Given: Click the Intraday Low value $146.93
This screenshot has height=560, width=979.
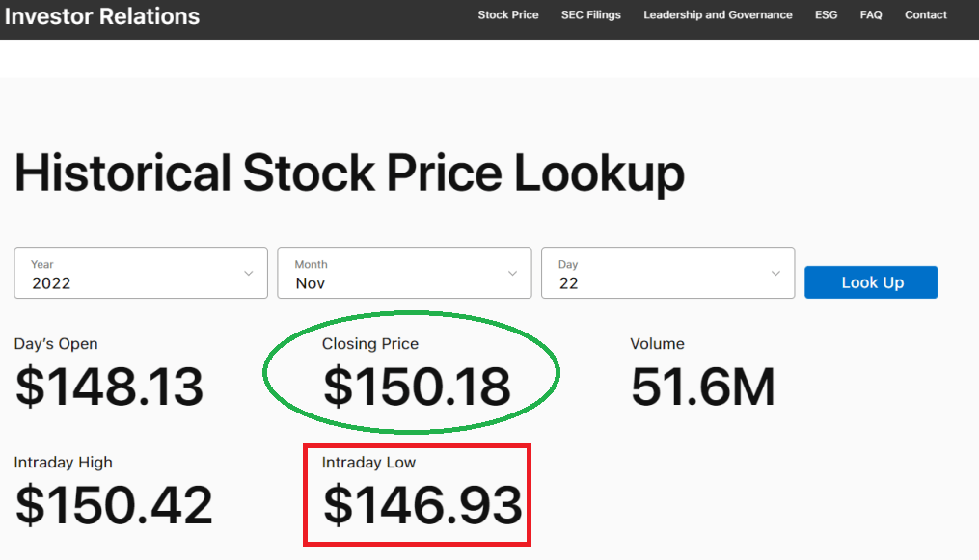Looking at the screenshot, I should [x=422, y=506].
